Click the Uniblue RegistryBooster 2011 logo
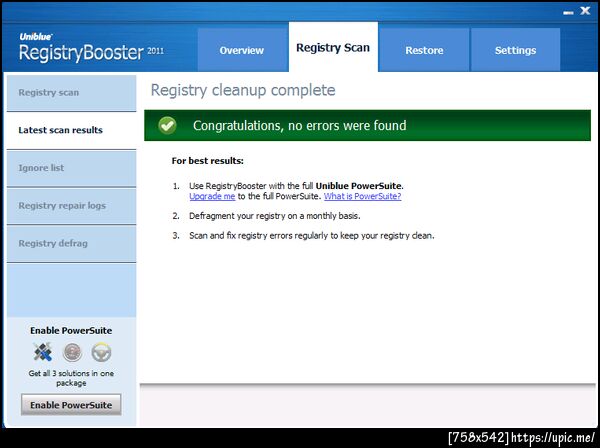The image size is (600, 448). pos(91,49)
